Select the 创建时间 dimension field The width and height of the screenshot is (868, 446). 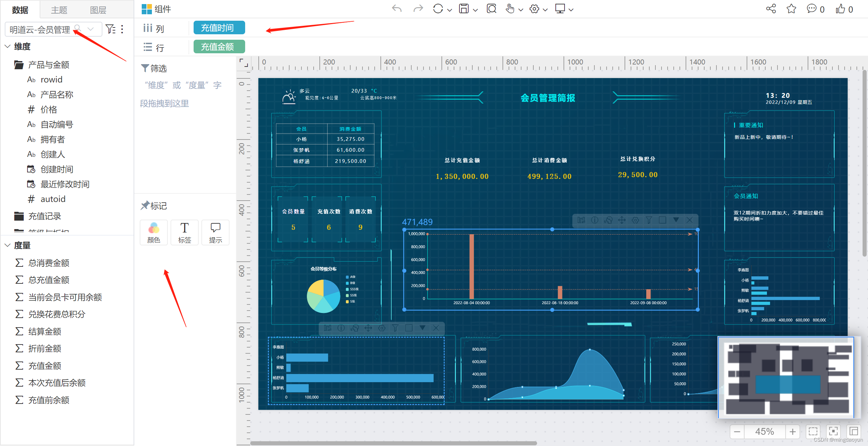(50, 169)
